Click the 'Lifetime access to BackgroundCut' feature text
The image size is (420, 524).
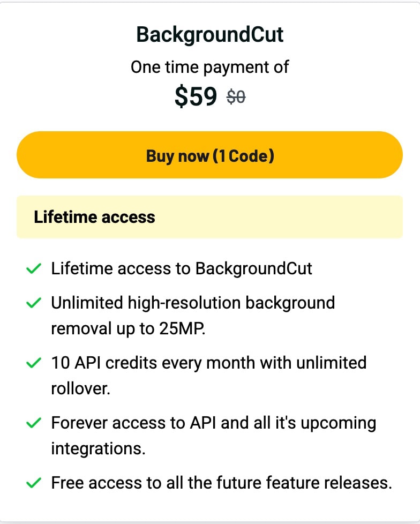(182, 268)
